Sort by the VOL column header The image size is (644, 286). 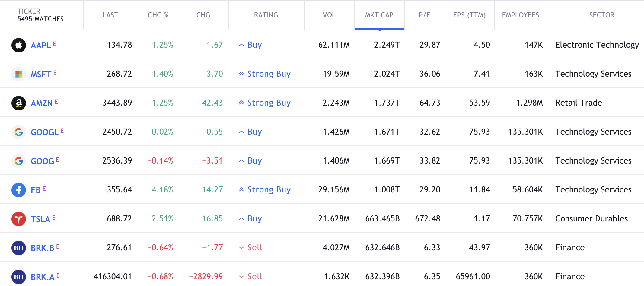329,15
